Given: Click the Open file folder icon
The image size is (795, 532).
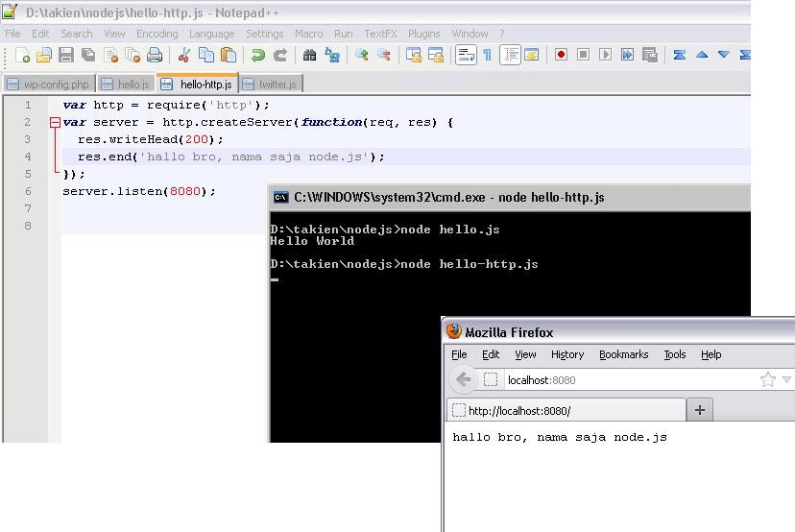Looking at the screenshot, I should (44, 55).
